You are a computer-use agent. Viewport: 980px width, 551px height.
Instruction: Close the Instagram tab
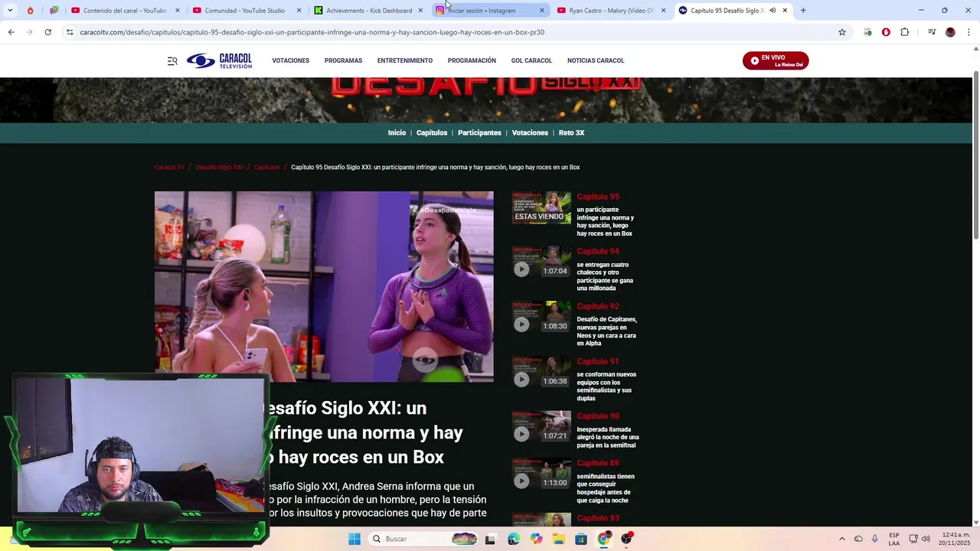point(542,11)
